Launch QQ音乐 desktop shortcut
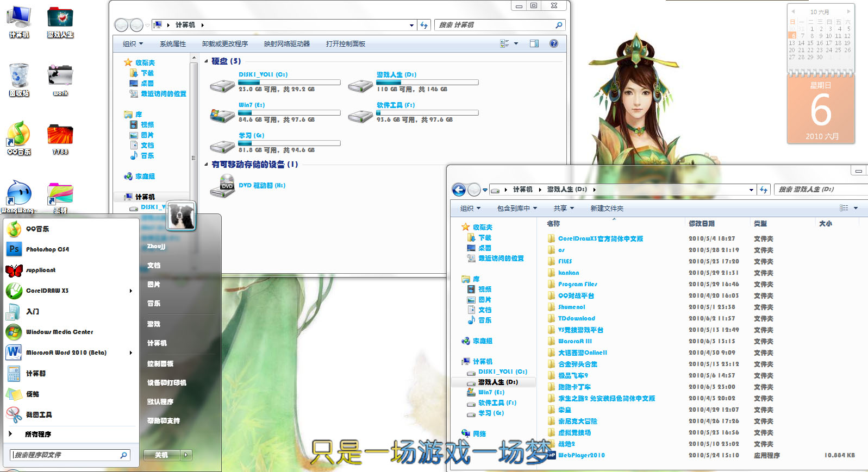The height and width of the screenshot is (472, 868). (x=19, y=139)
